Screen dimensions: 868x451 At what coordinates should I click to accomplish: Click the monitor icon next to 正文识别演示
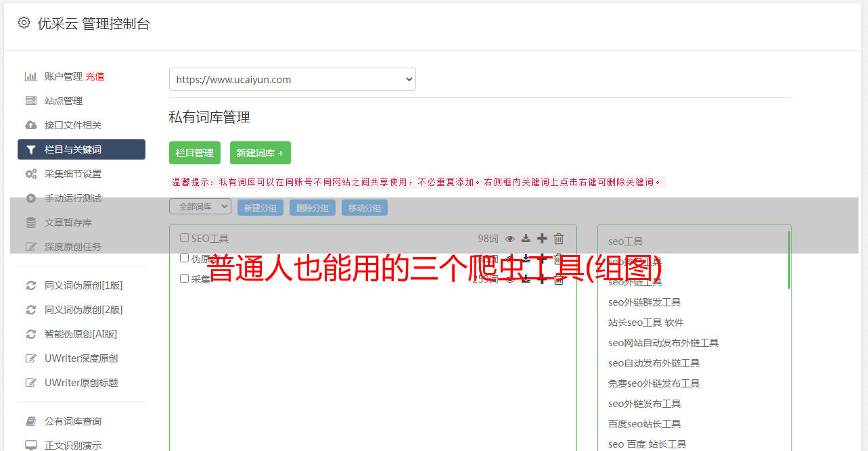click(x=30, y=446)
